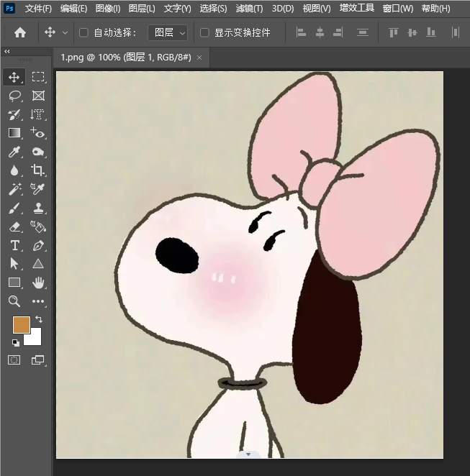Image resolution: width=470 pixels, height=476 pixels.
Task: Align top edges in options bar
Action: (394, 32)
